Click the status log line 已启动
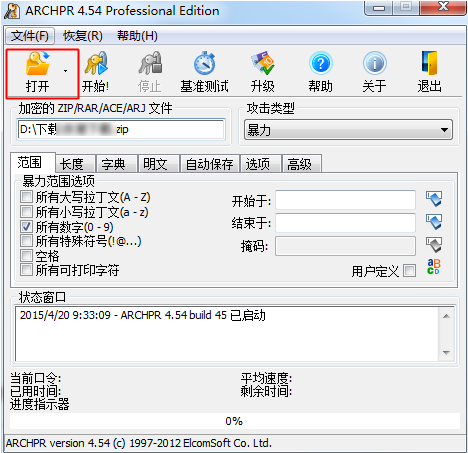Viewport: 468px width, 453px height. [x=143, y=315]
